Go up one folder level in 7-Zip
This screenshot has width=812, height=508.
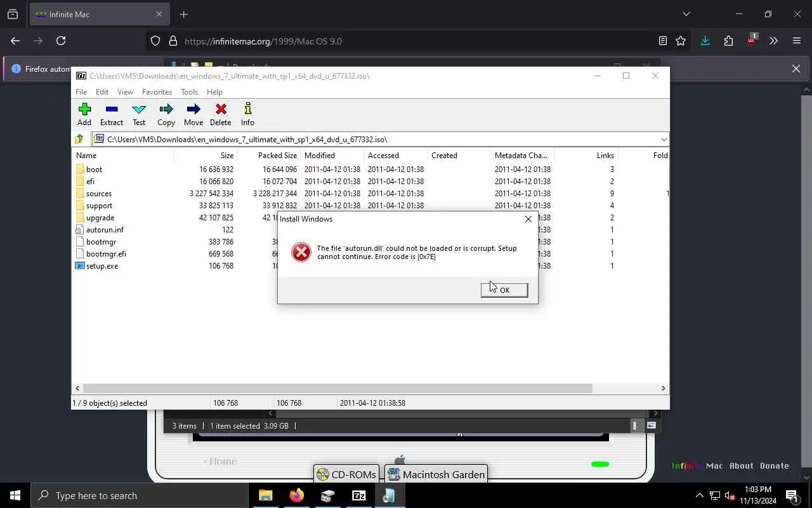tap(79, 139)
